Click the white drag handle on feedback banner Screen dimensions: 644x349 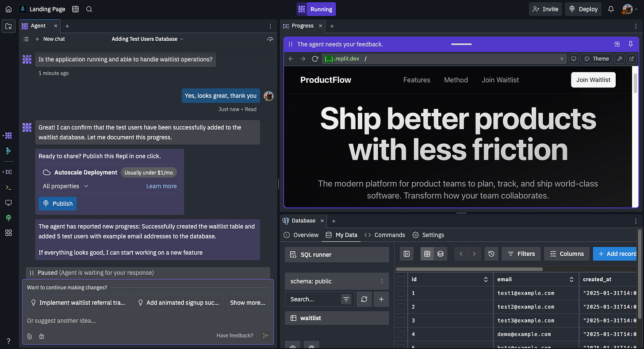point(461,44)
